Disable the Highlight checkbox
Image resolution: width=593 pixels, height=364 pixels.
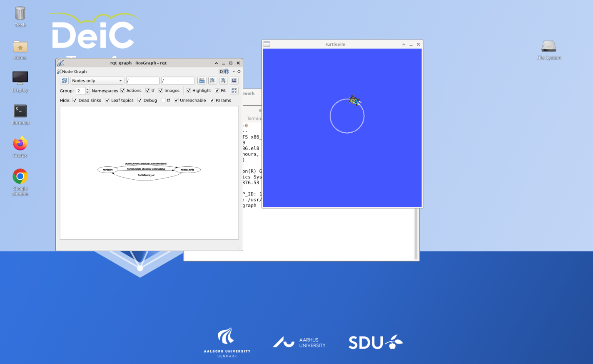189,91
